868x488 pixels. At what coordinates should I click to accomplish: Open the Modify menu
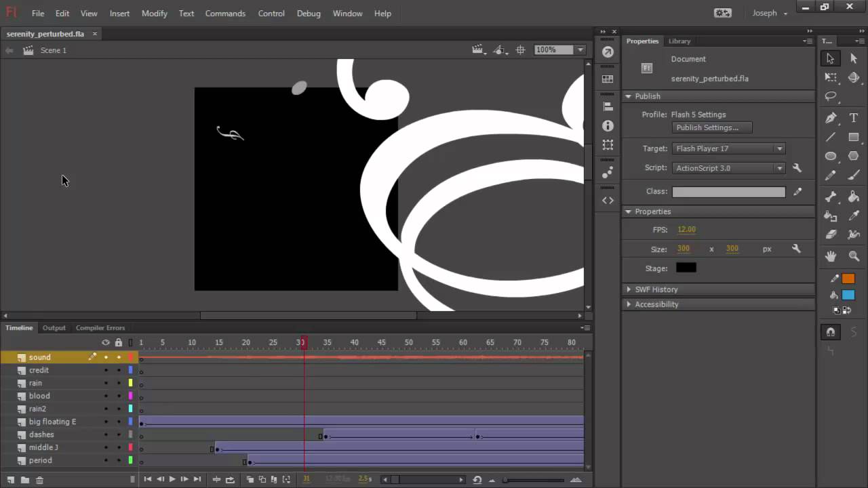coord(155,14)
